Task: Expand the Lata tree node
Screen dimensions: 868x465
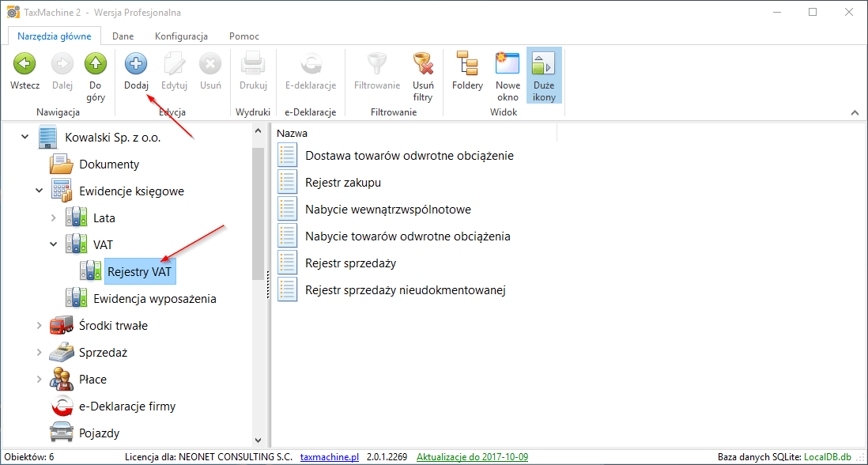Action: point(53,218)
